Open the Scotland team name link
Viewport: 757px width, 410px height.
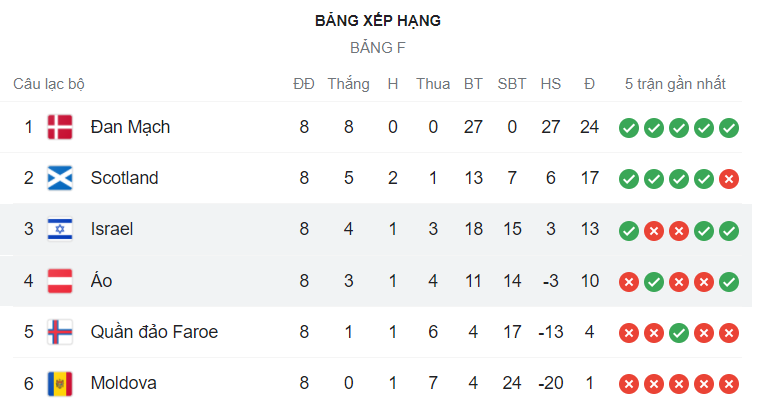[x=125, y=178]
